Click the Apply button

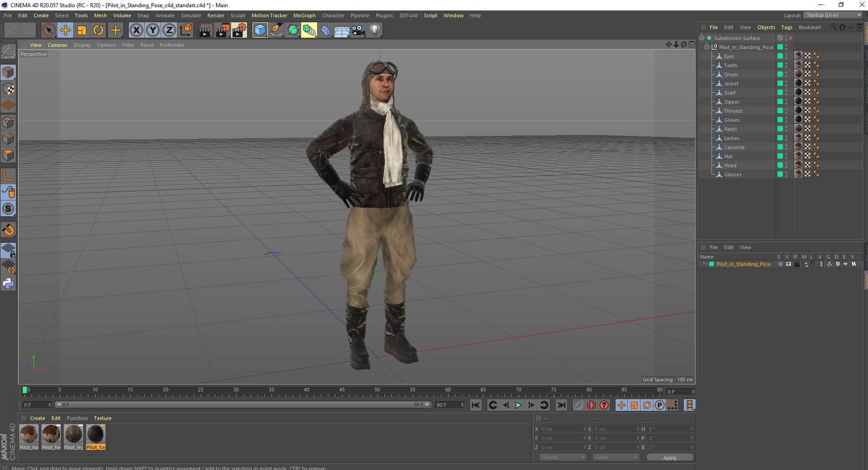[670, 458]
